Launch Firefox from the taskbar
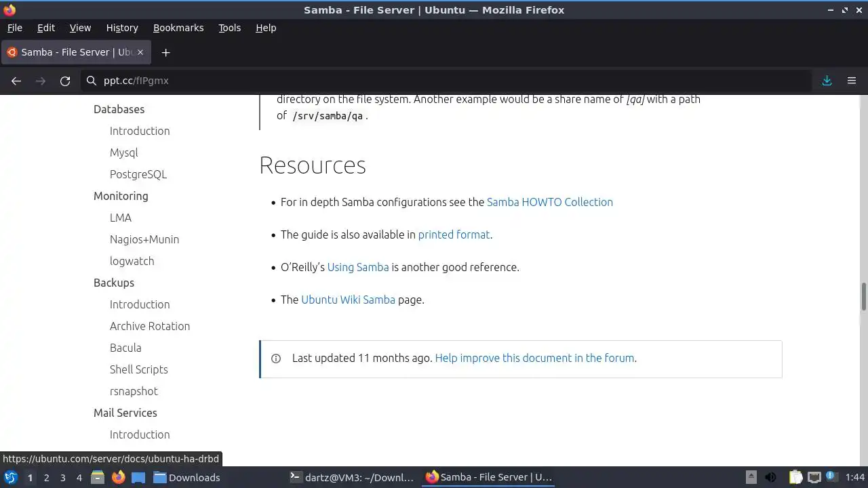The image size is (868, 488). click(x=118, y=477)
